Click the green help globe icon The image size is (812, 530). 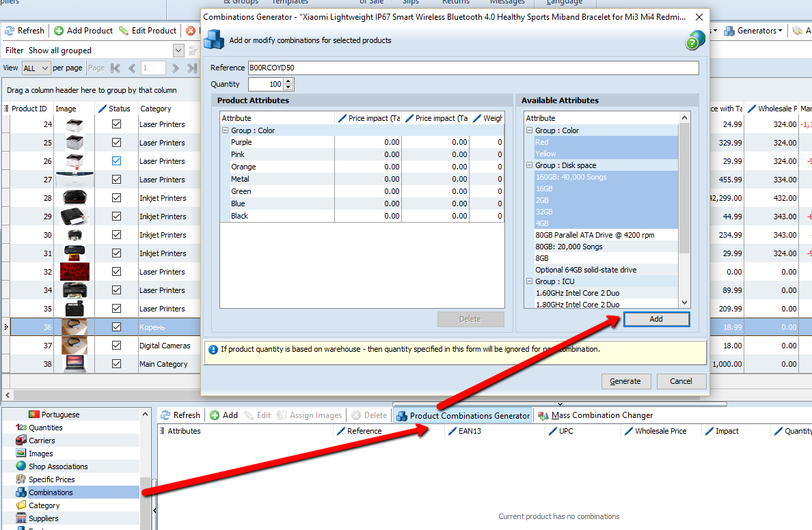(x=694, y=40)
